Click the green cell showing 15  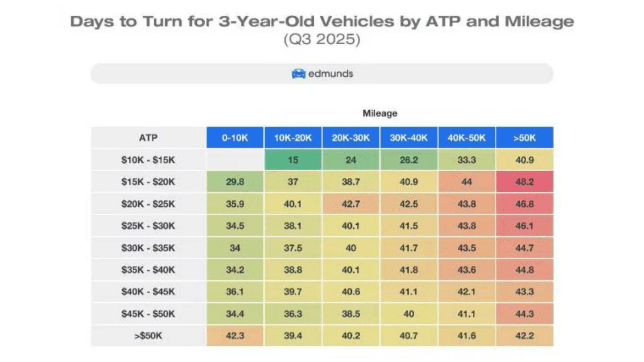tap(293, 160)
